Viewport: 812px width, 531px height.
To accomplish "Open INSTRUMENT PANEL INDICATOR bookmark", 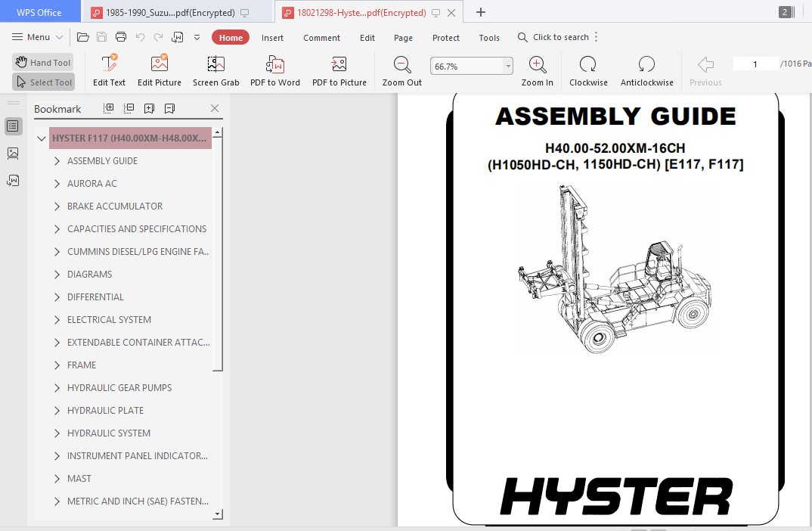I will (x=138, y=456).
